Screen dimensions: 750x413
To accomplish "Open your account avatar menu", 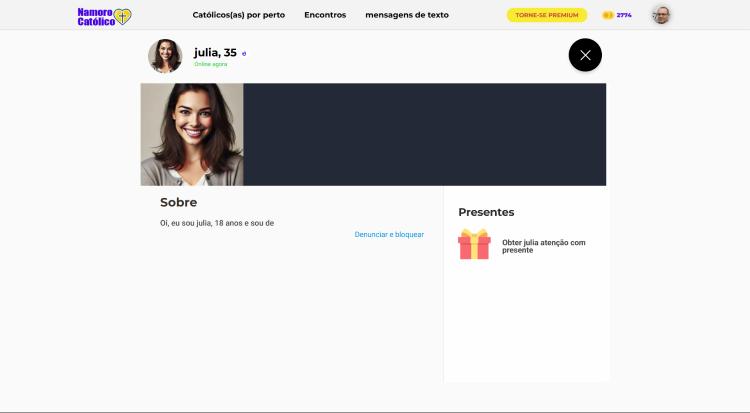I will click(x=661, y=15).
